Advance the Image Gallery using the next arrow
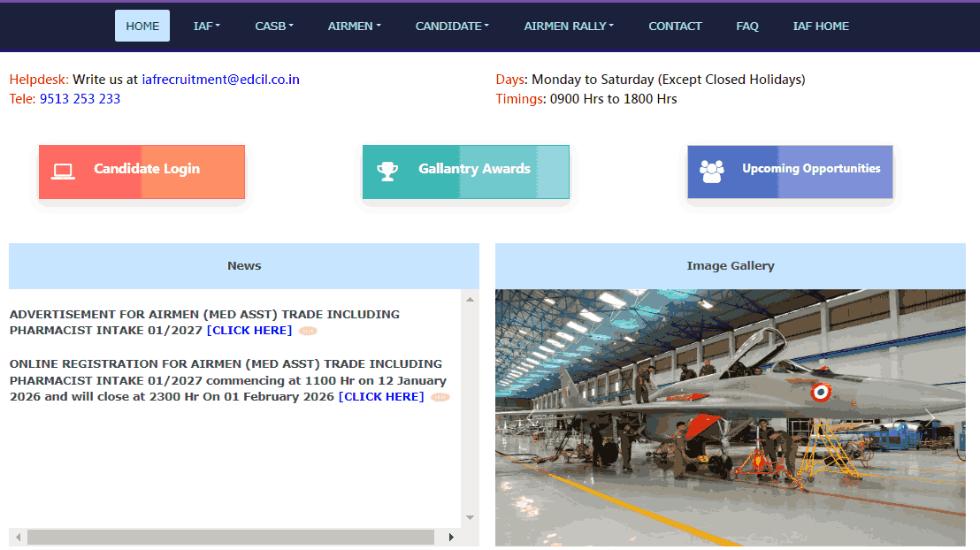The height and width of the screenshot is (550, 980). coord(930,416)
